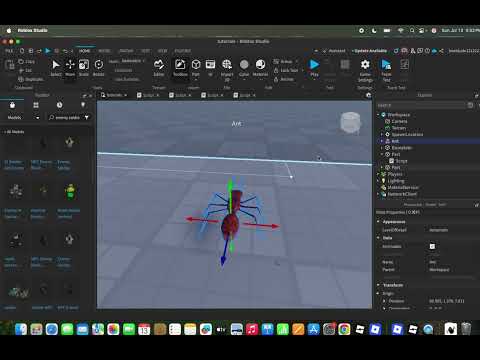Click the view orientation cube
This screenshot has width=480, height=360.
point(350,123)
